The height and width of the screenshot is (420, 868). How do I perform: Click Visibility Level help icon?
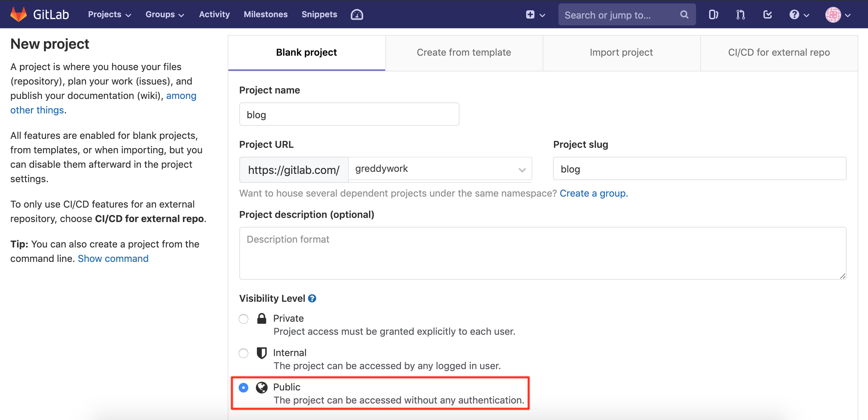tap(312, 298)
